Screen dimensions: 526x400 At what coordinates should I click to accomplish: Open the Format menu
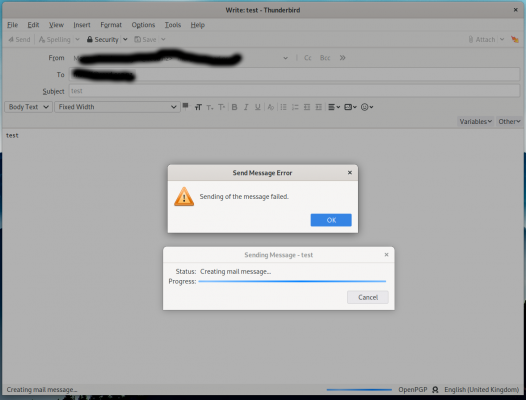coord(111,25)
